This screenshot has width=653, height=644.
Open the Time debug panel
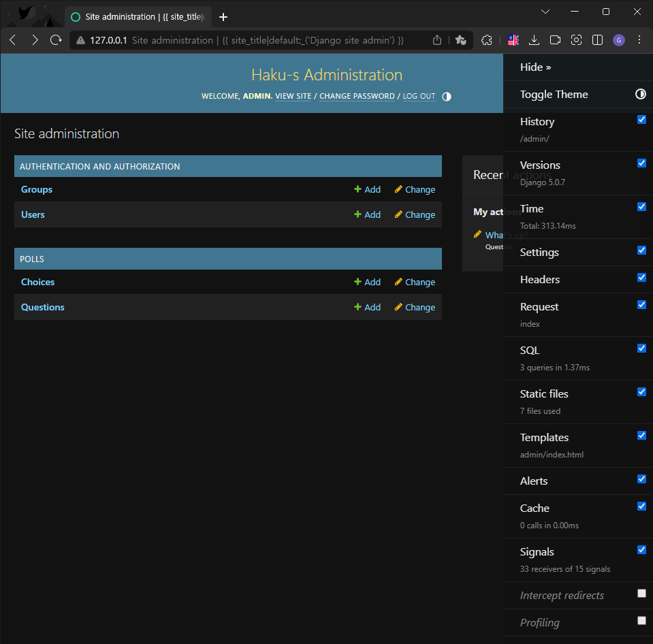click(532, 208)
